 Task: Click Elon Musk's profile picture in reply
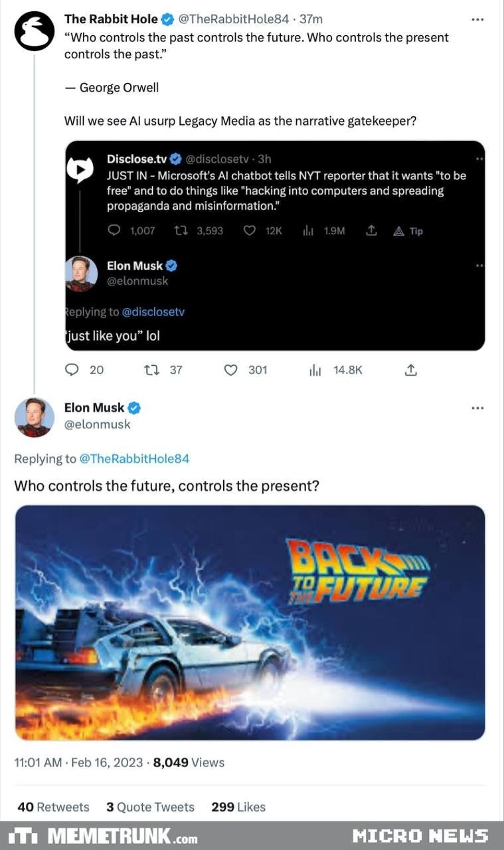(35, 417)
